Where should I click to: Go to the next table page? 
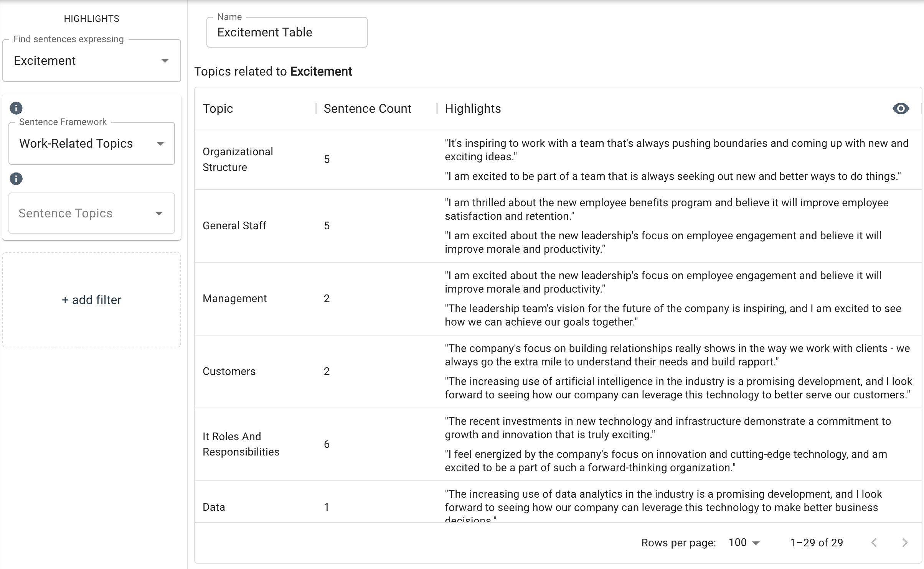(904, 543)
